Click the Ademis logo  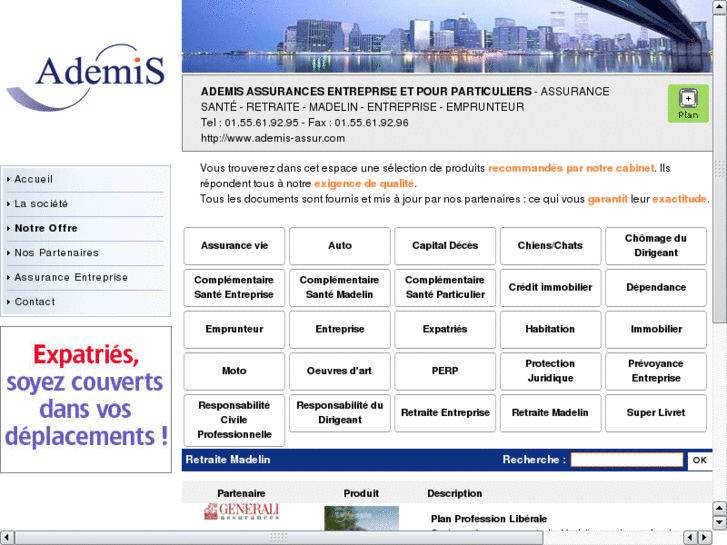(x=85, y=77)
